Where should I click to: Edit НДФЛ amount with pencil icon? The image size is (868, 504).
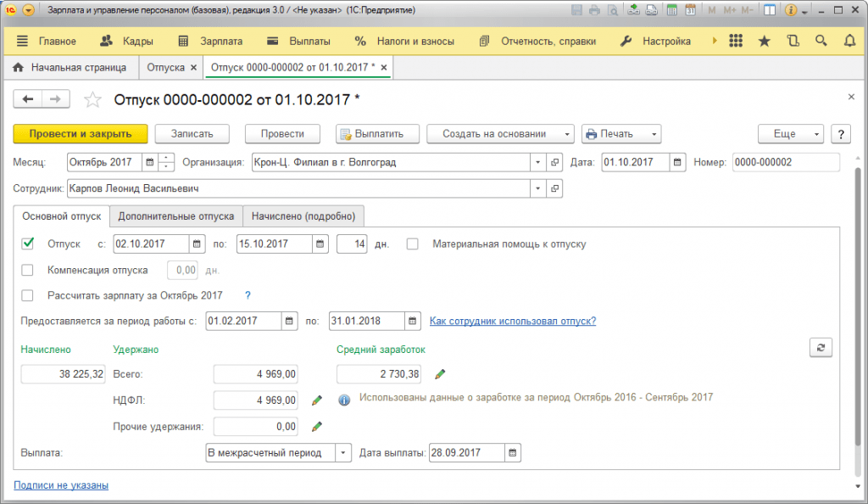pos(317,400)
